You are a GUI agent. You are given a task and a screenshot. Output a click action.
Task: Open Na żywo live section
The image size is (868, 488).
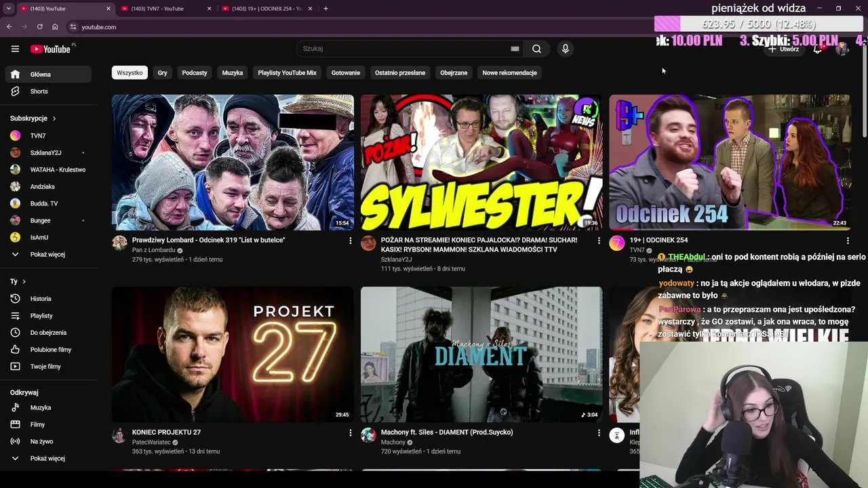click(x=47, y=442)
